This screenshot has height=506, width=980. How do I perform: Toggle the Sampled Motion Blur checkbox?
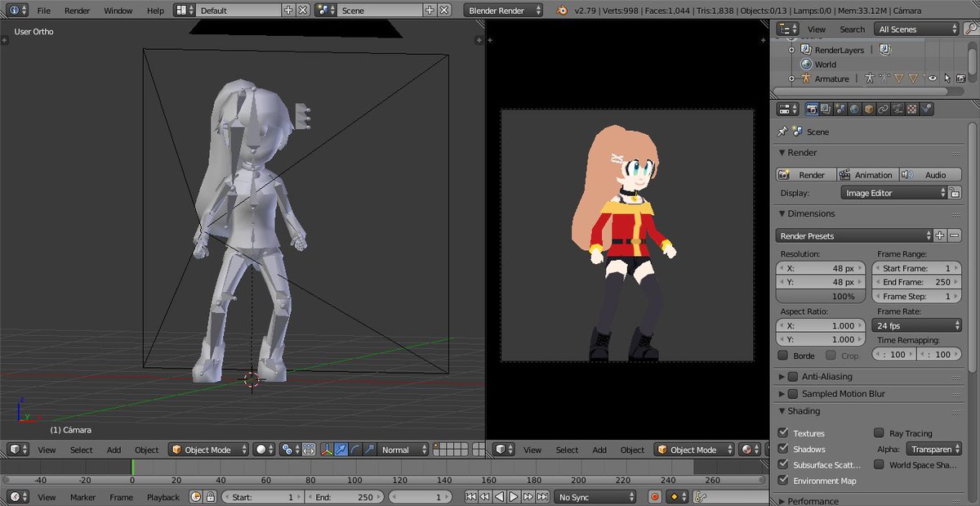(x=793, y=394)
